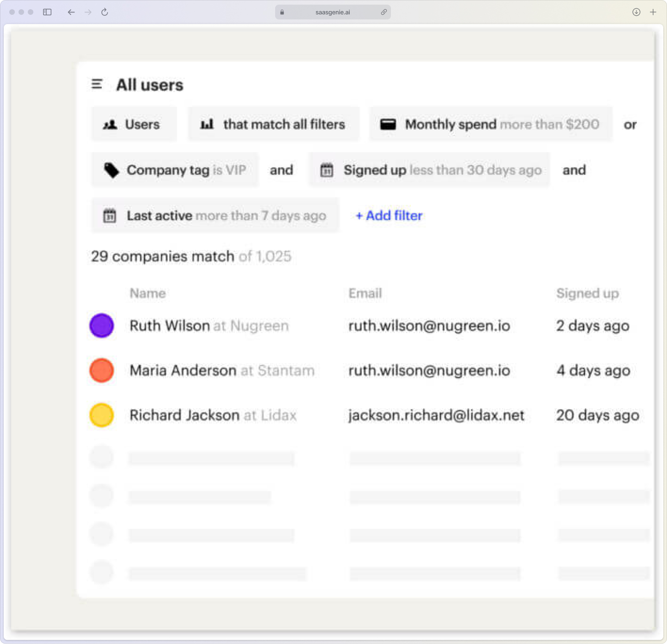Click the Users people icon in the filter bar
This screenshot has width=667, height=644.
tap(110, 124)
